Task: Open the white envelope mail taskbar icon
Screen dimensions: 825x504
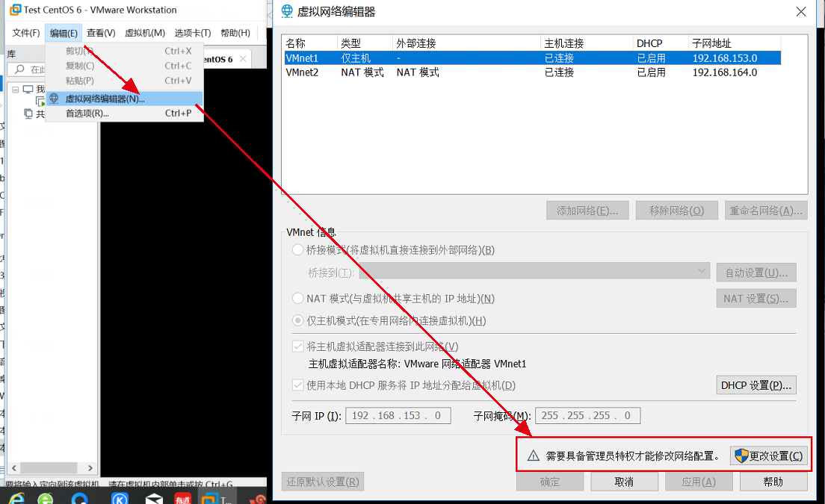Action: tap(154, 499)
